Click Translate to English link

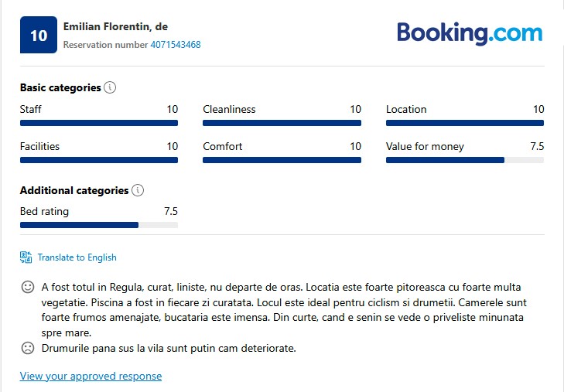tap(77, 257)
